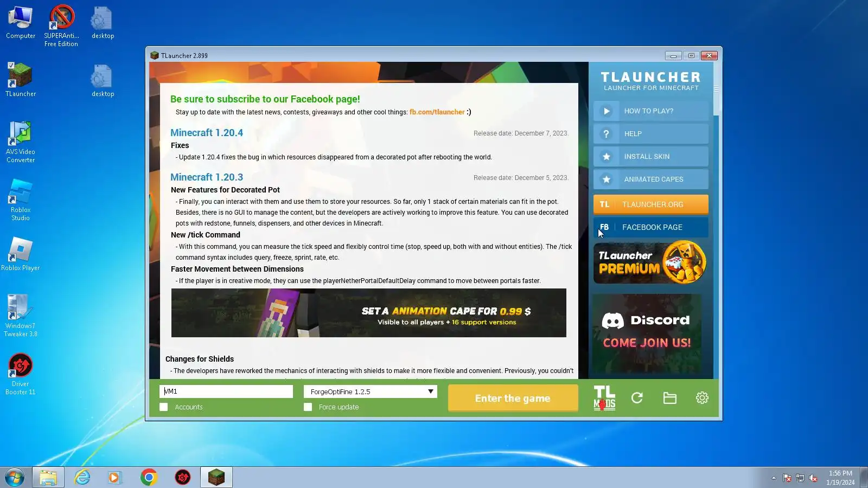Click the TLauncher taskbar button

pyautogui.click(x=216, y=477)
